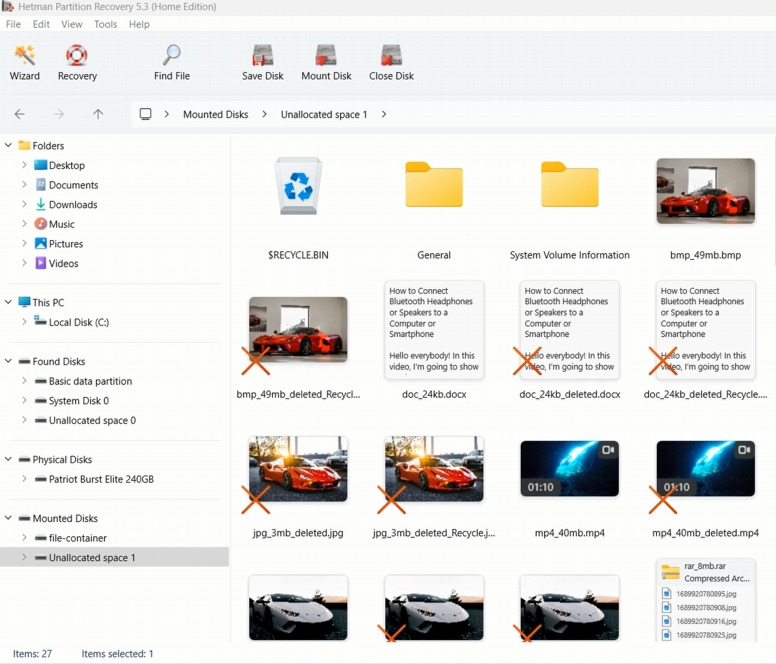The width and height of the screenshot is (776, 664).
Task: Select Patriot Burst Elite 240GB disk
Action: (x=101, y=479)
